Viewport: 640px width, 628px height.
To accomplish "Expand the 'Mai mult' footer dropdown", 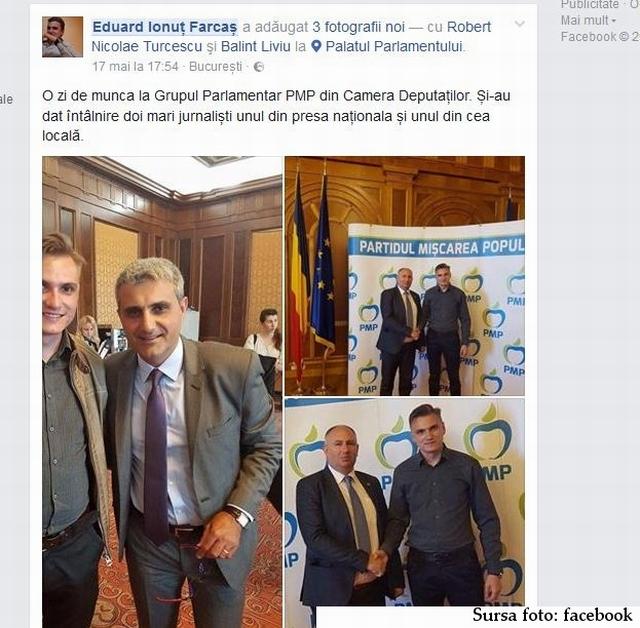I will pyautogui.click(x=588, y=20).
